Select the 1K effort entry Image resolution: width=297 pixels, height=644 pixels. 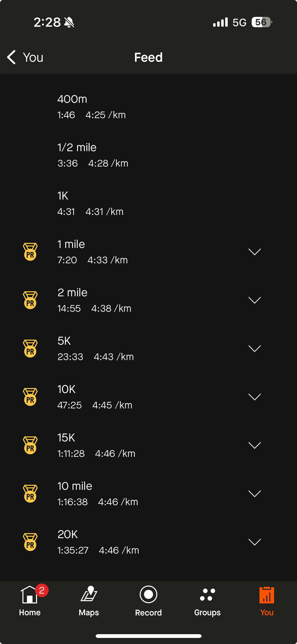coord(90,204)
